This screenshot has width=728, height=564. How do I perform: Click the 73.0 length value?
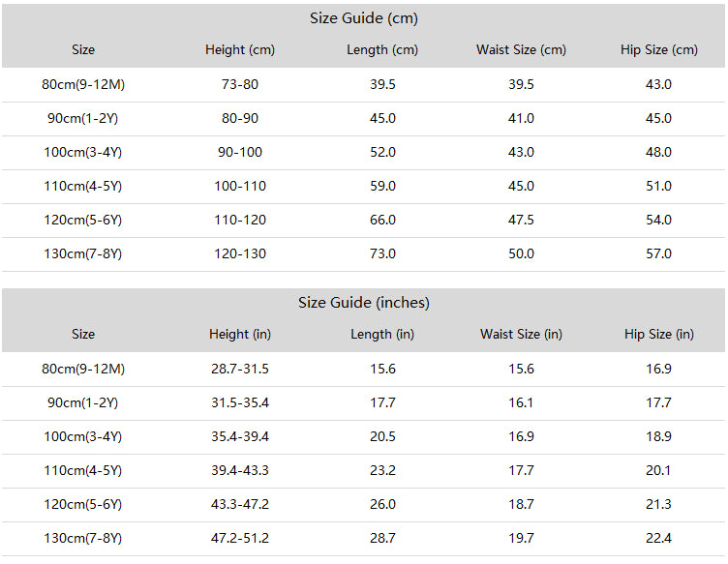pos(382,253)
